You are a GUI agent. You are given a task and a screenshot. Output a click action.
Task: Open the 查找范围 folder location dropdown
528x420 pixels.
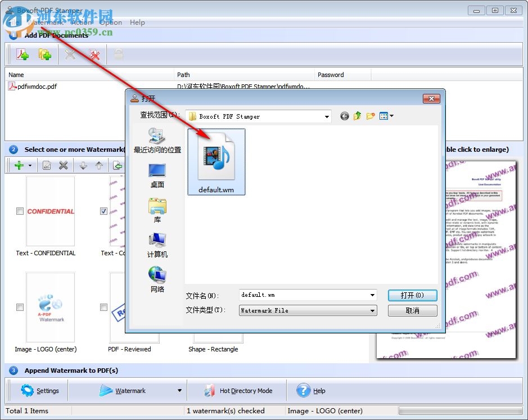(326, 116)
